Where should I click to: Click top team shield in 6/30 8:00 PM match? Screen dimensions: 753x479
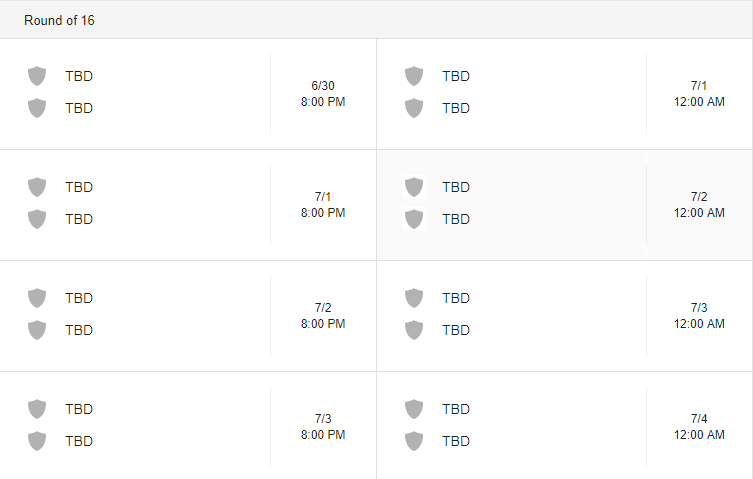[37, 76]
